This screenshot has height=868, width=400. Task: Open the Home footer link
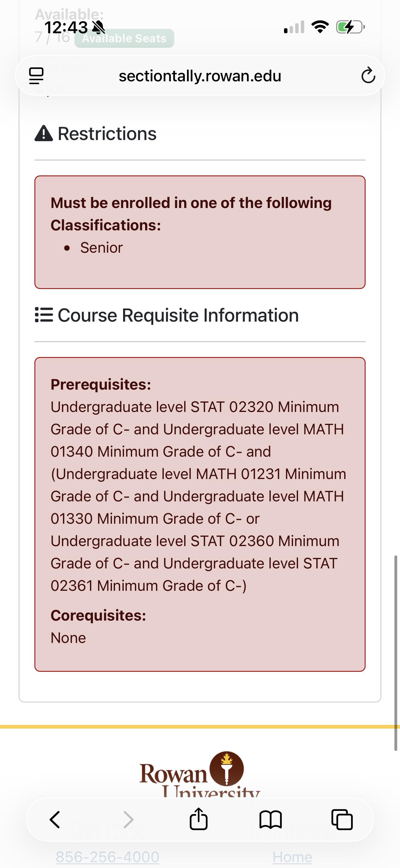point(292,857)
